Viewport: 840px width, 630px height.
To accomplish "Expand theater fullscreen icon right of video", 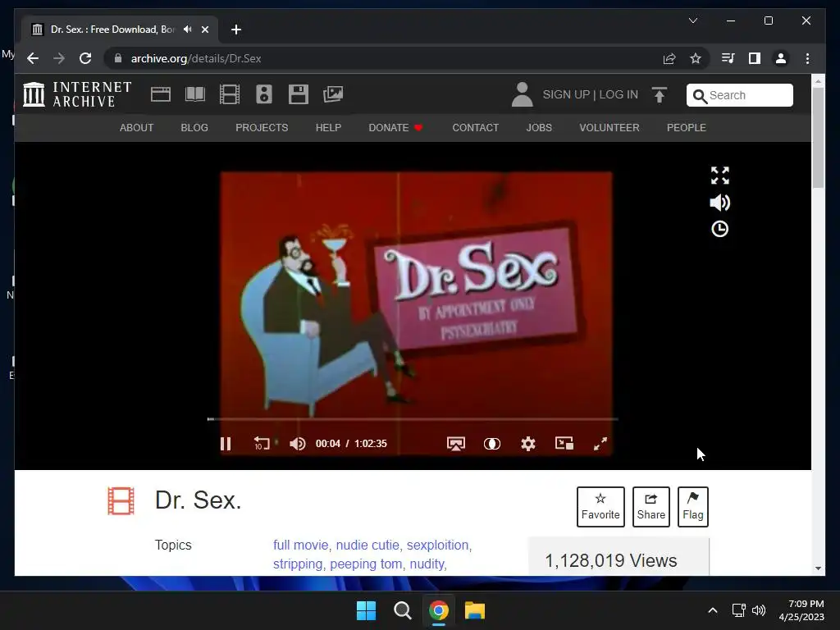I will click(x=720, y=176).
